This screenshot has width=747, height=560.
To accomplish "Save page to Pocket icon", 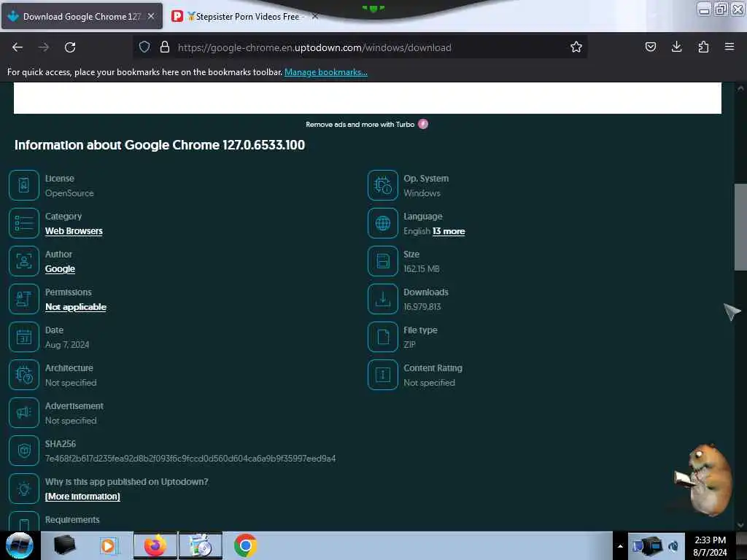I will click(x=650, y=47).
